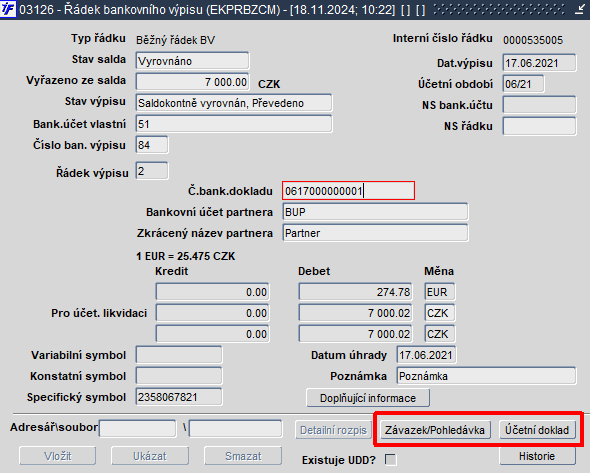Click the iF application icon in title bar
Screen dimensions: 590x473
pos(8,9)
